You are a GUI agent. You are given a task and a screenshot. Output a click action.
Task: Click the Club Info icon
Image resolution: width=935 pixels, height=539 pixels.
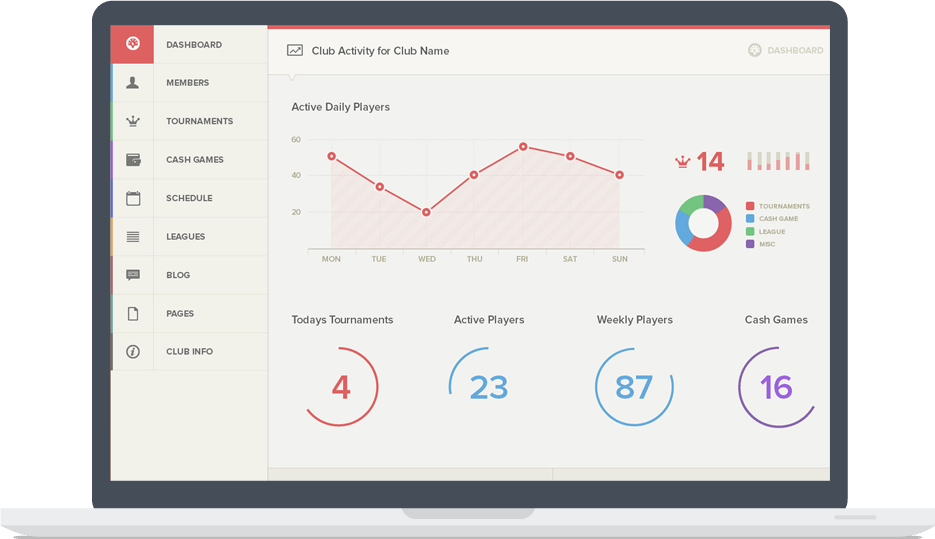coord(132,352)
